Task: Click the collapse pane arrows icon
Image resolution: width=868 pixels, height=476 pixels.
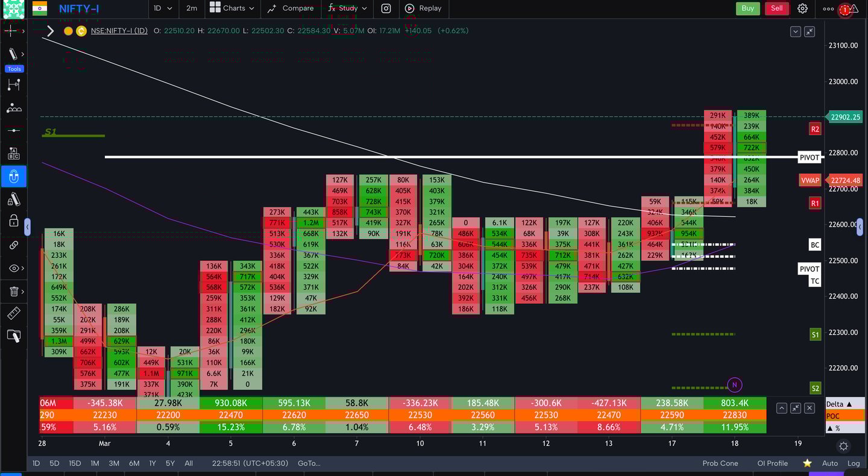Action: click(810, 31)
